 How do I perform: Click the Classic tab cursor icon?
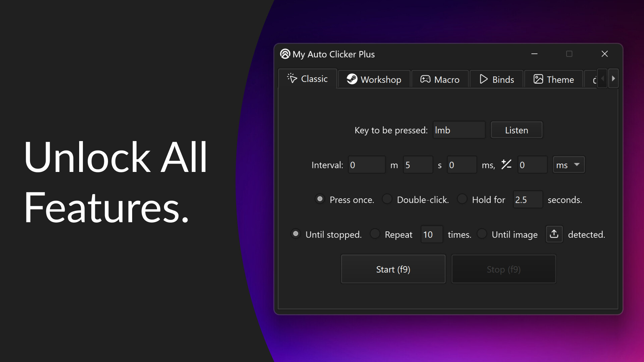click(x=292, y=78)
